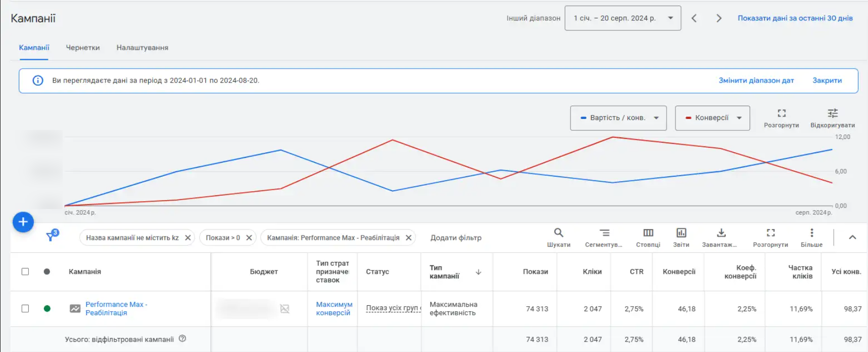Screen dimensions: 868x352
Task: Open the Segment (Сегментув...) tool
Action: point(604,233)
